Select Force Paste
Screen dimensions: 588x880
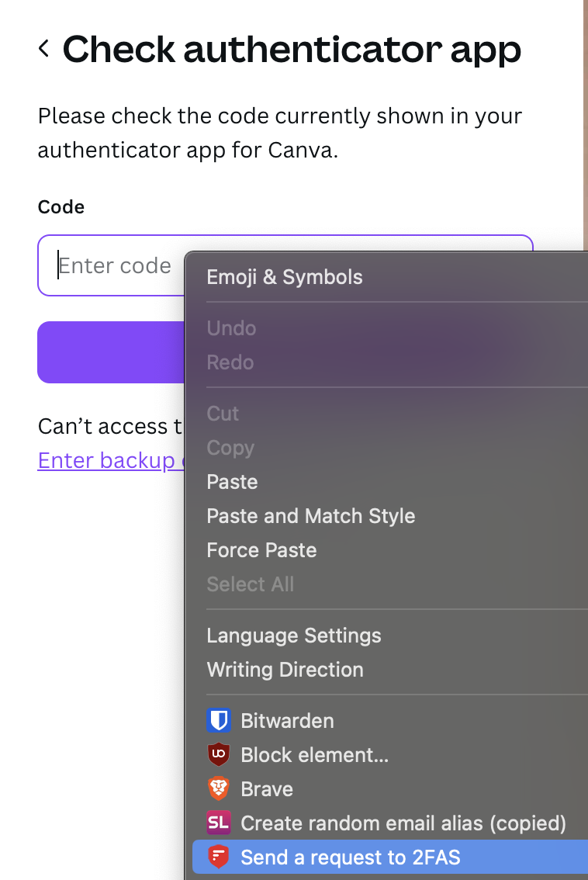point(261,550)
